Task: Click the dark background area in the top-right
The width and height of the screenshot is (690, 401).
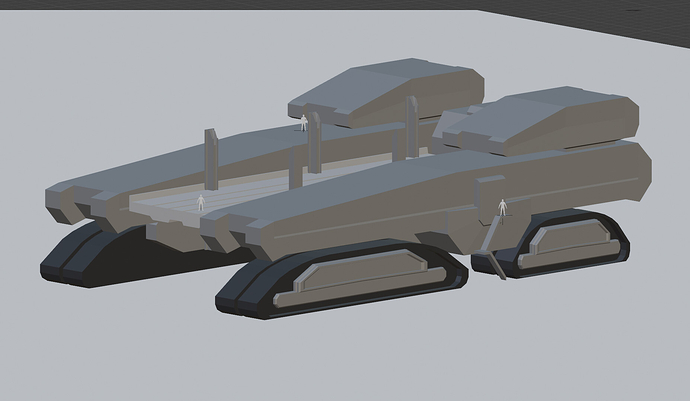Action: pos(600,6)
